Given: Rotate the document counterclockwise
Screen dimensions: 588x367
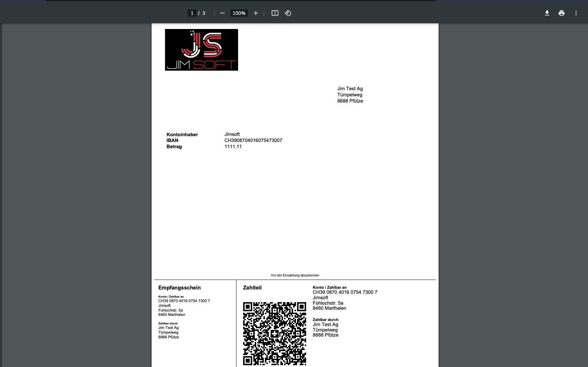Looking at the screenshot, I should coord(288,13).
